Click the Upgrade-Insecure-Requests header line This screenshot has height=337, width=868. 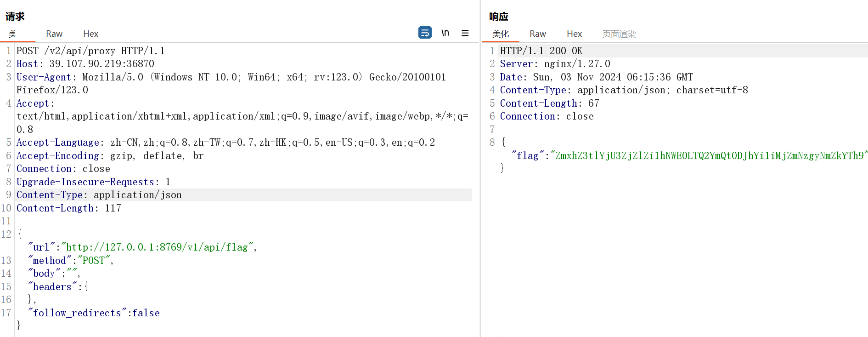point(94,182)
